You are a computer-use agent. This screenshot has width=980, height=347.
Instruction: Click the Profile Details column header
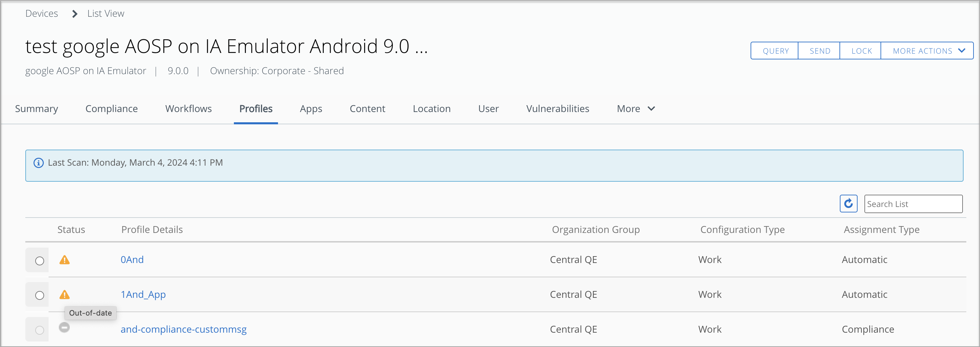152,230
